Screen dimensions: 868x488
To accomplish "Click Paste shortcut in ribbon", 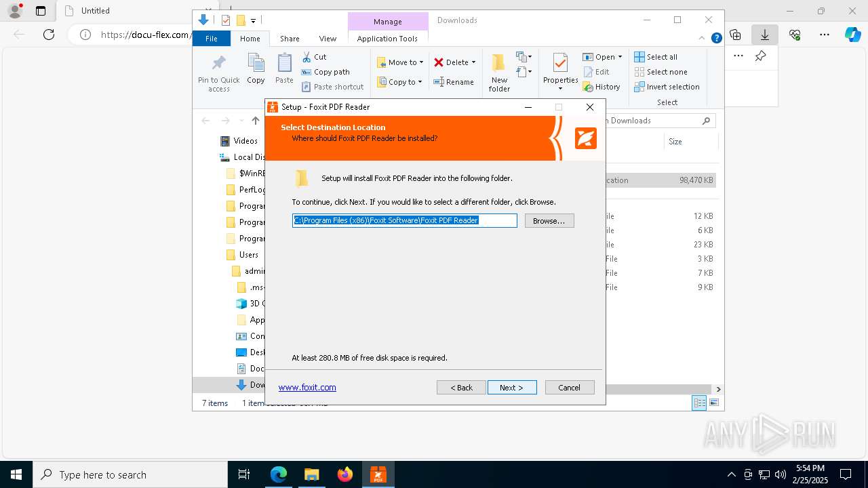I will (333, 87).
